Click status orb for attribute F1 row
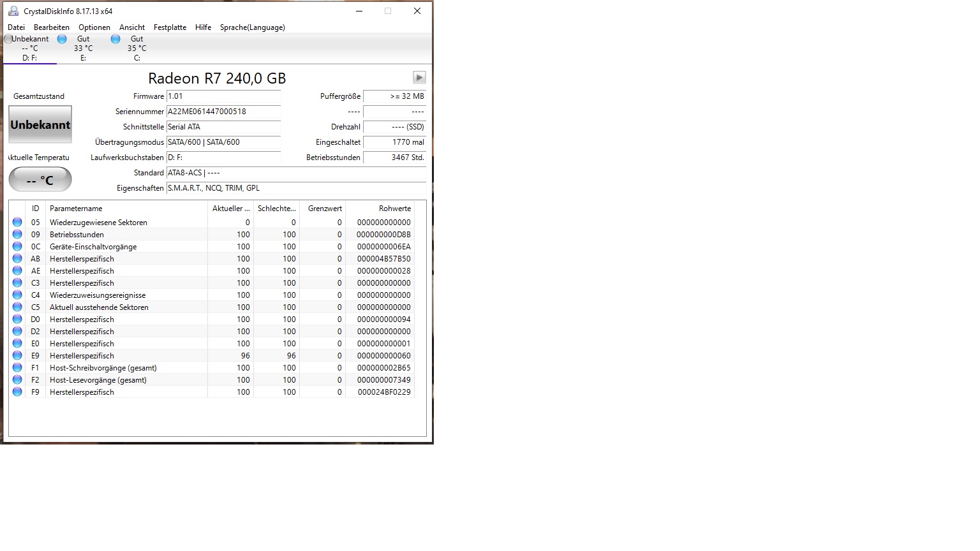980x551 pixels. (17, 368)
